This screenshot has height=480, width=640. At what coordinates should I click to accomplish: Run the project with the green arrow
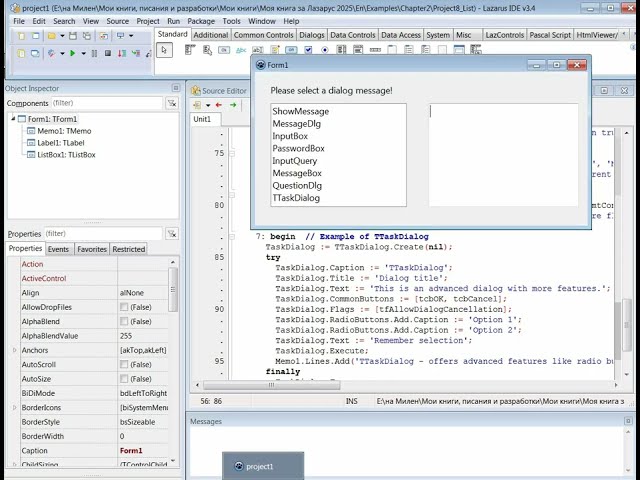[x=73, y=53]
